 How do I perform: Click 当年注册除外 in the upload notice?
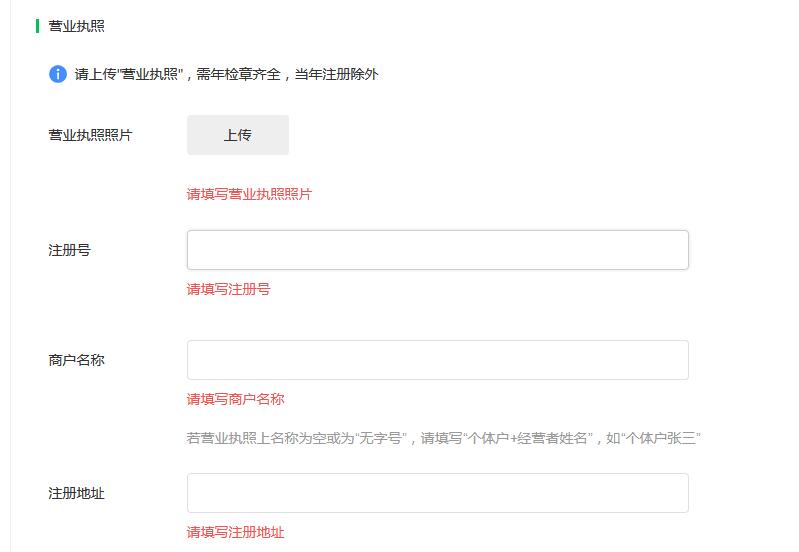coord(336,74)
